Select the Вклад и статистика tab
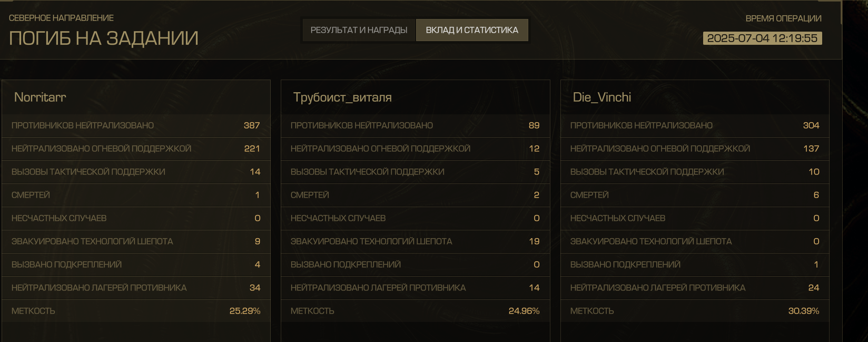This screenshot has height=342, width=868. 472,30
